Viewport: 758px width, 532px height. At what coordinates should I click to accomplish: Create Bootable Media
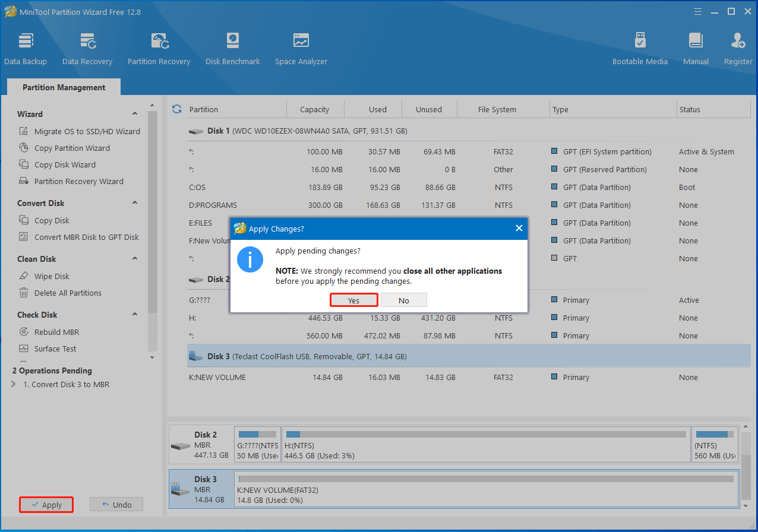click(x=640, y=49)
